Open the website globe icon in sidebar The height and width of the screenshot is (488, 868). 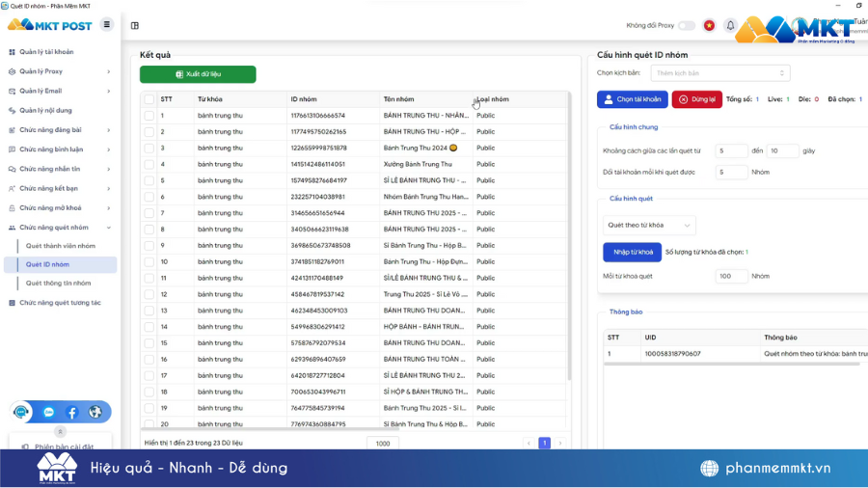click(x=95, y=412)
